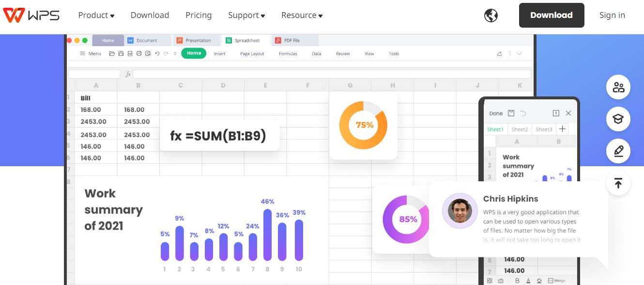Open the View ribbon tab

(369, 54)
